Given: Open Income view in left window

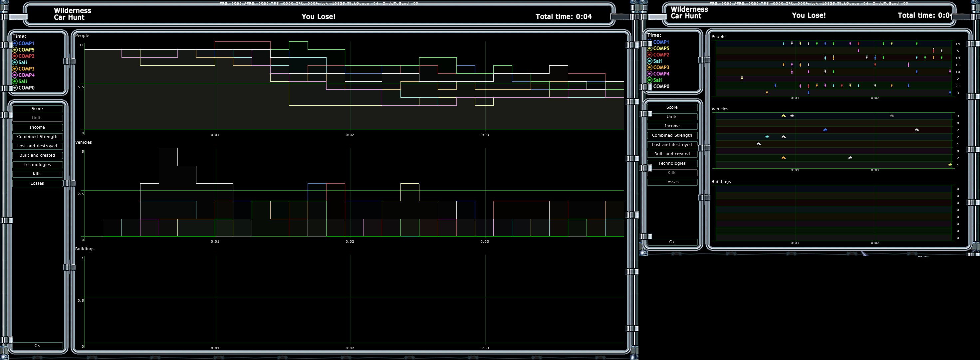Looking at the screenshot, I should [37, 127].
